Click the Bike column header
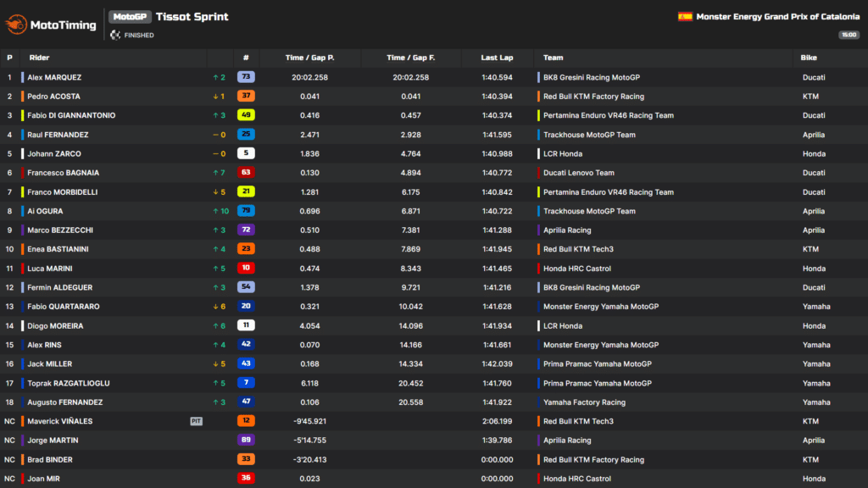This screenshot has width=868, height=488. [x=809, y=58]
